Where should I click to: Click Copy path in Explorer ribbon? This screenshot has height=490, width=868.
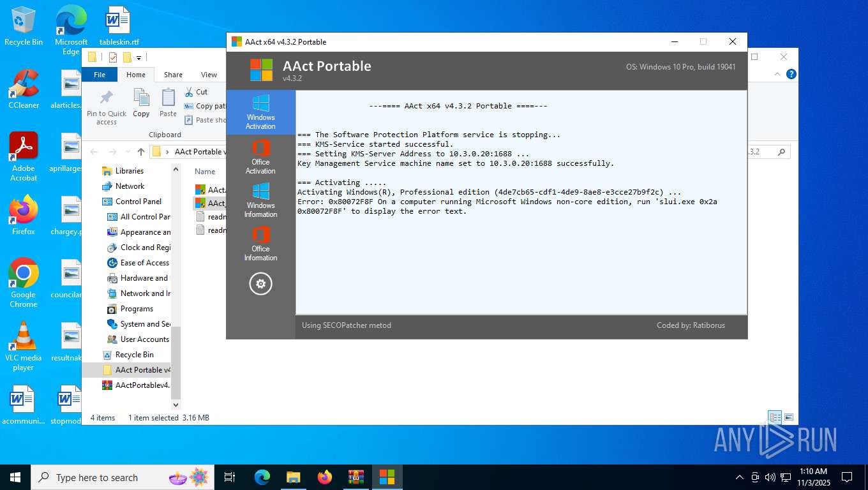[205, 106]
